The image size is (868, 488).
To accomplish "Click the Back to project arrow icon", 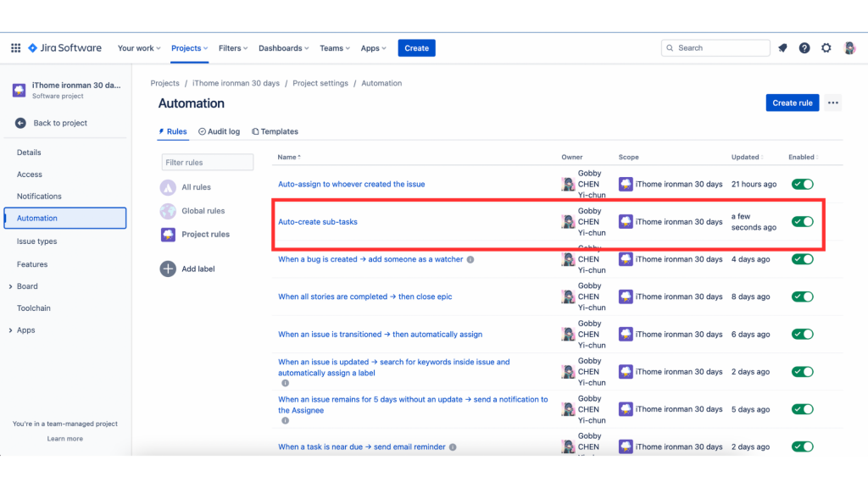I will [x=20, y=123].
